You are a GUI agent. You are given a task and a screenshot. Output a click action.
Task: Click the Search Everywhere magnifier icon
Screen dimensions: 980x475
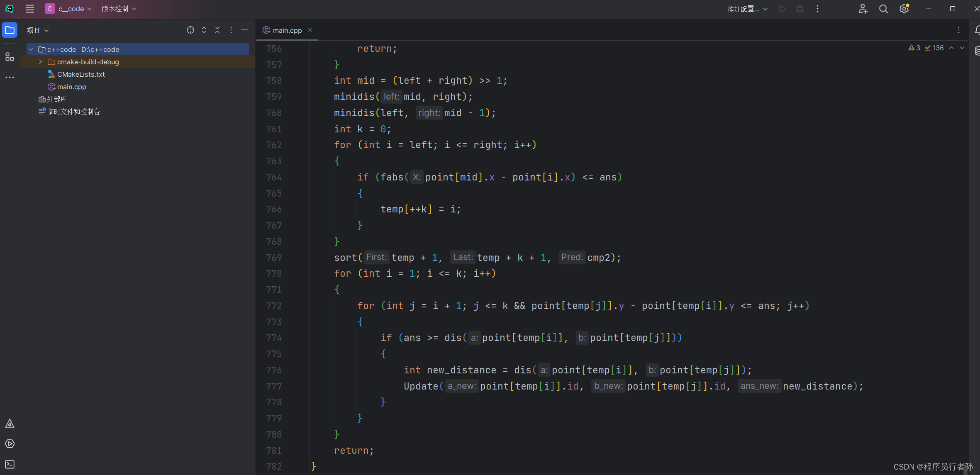[x=883, y=9]
